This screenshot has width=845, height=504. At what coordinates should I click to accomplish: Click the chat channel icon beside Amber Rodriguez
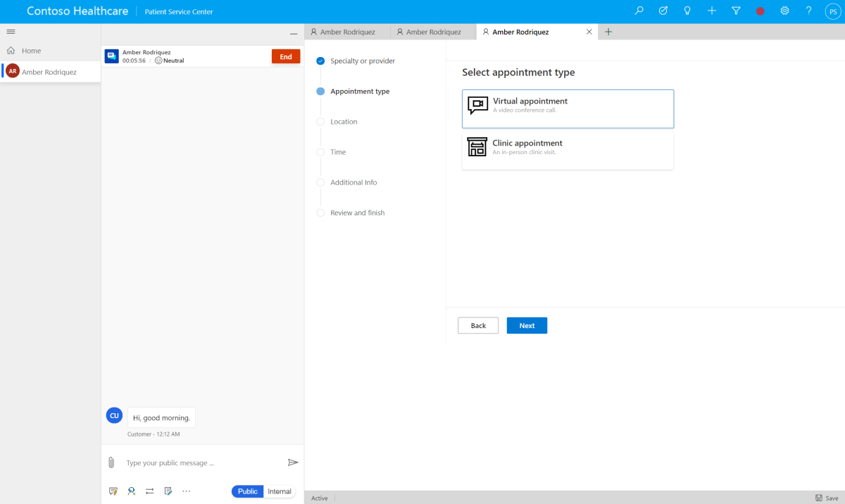point(111,56)
